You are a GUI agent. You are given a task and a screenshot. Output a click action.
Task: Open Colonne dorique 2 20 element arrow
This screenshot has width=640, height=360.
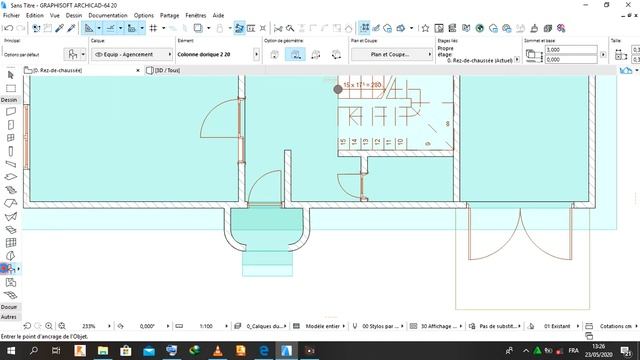(256, 54)
